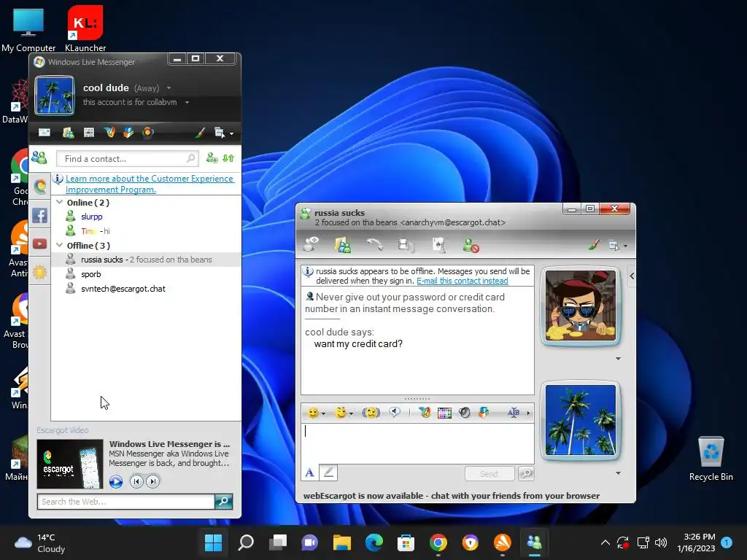Click the Send button
The width and height of the screenshot is (747, 560).
pyautogui.click(x=489, y=473)
